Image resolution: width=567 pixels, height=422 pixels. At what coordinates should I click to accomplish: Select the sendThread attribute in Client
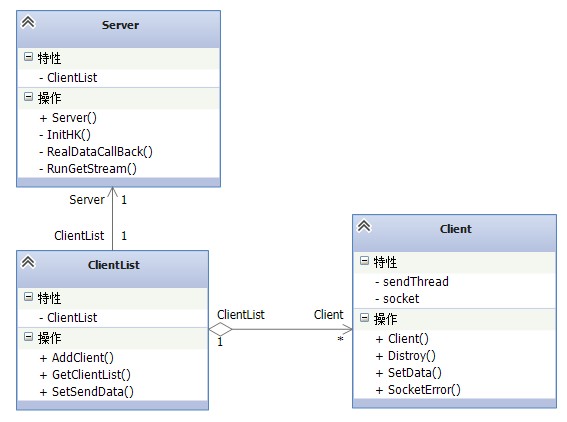click(x=412, y=281)
